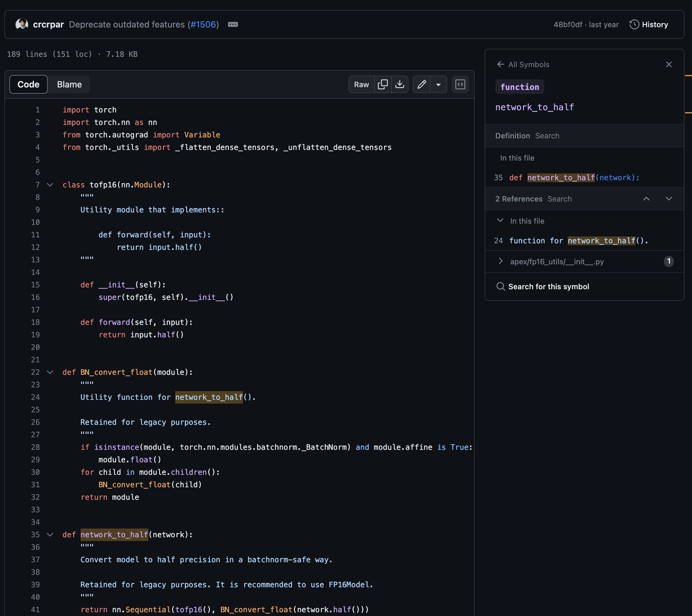Switch to Blame view
Viewport: 692px width, 616px height.
point(69,84)
